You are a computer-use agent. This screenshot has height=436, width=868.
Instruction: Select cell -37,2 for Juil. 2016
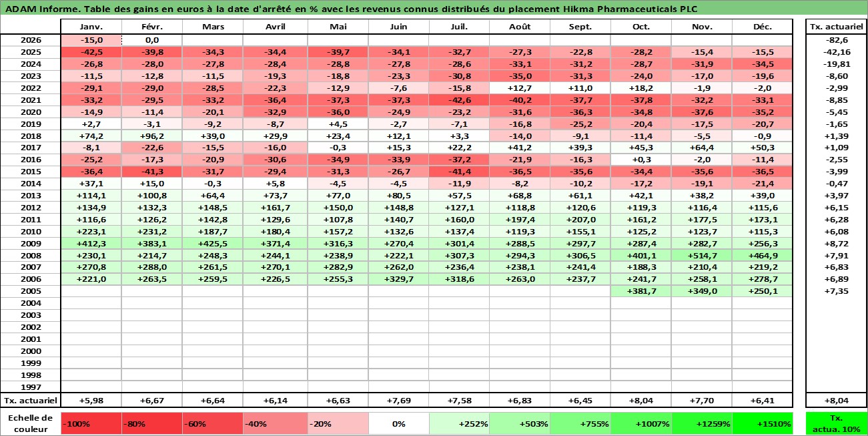[x=458, y=160]
